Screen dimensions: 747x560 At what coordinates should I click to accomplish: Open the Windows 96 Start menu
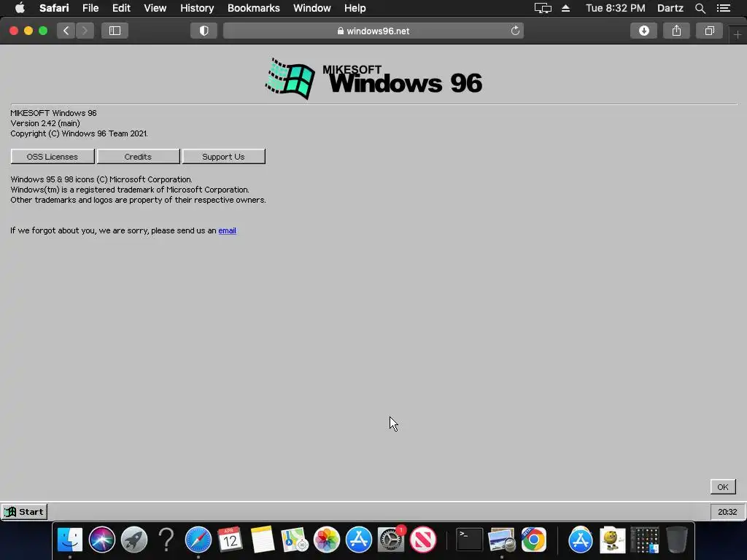(24, 512)
